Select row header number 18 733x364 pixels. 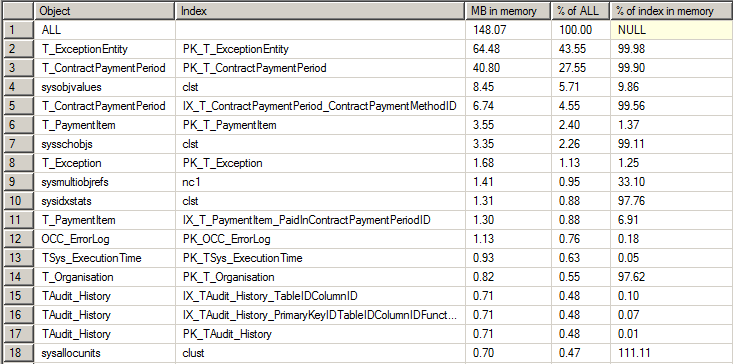tap(18, 353)
